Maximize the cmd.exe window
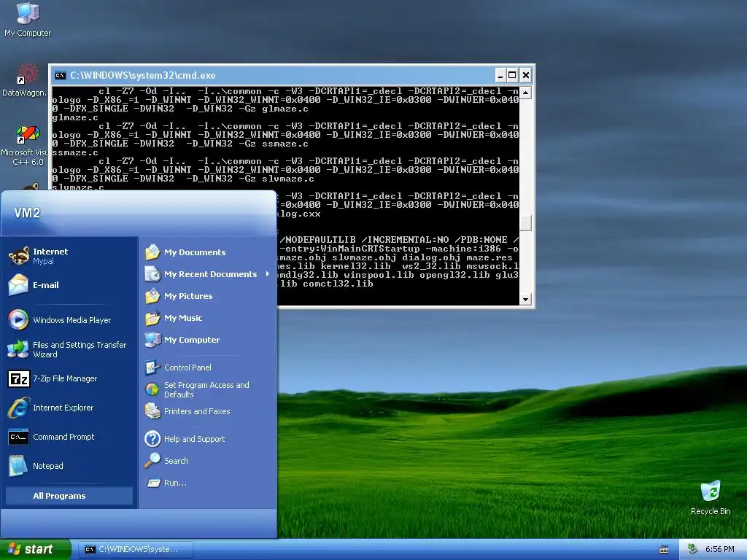 pos(512,75)
